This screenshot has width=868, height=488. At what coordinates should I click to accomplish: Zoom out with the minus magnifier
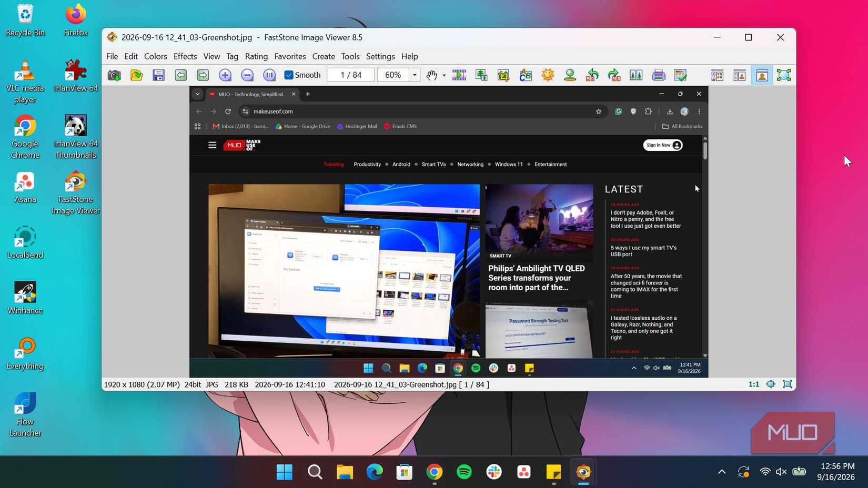247,75
